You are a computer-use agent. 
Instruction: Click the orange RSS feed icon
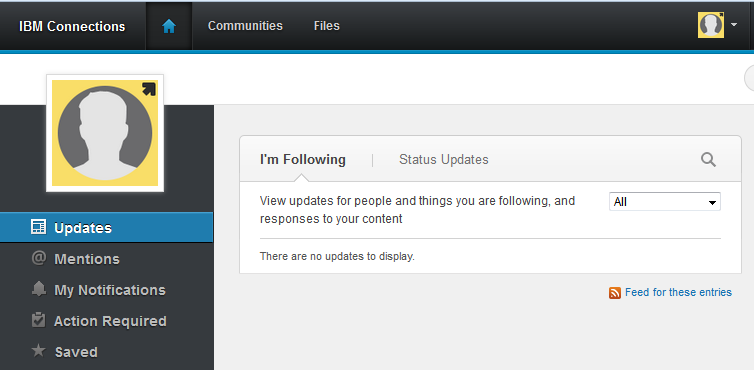(x=615, y=293)
